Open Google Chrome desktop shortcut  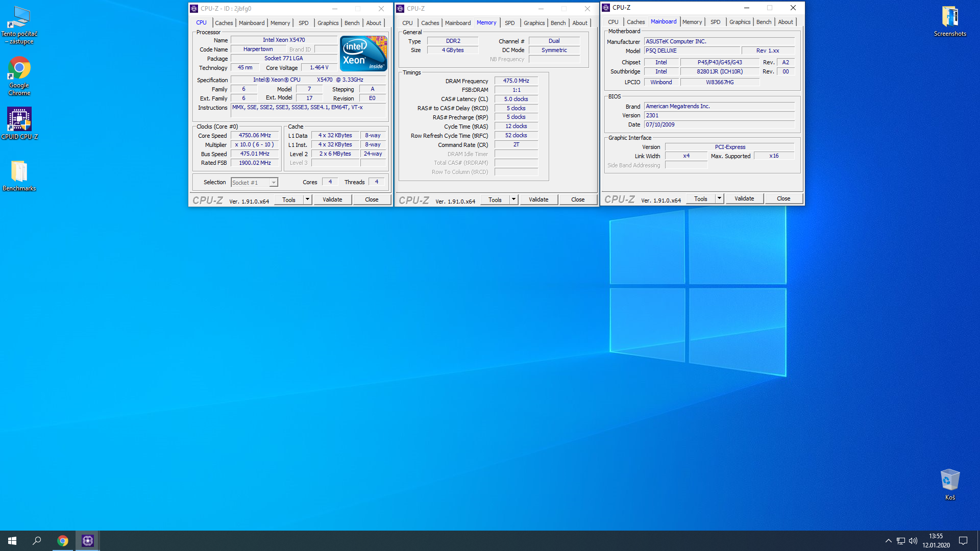(x=19, y=76)
